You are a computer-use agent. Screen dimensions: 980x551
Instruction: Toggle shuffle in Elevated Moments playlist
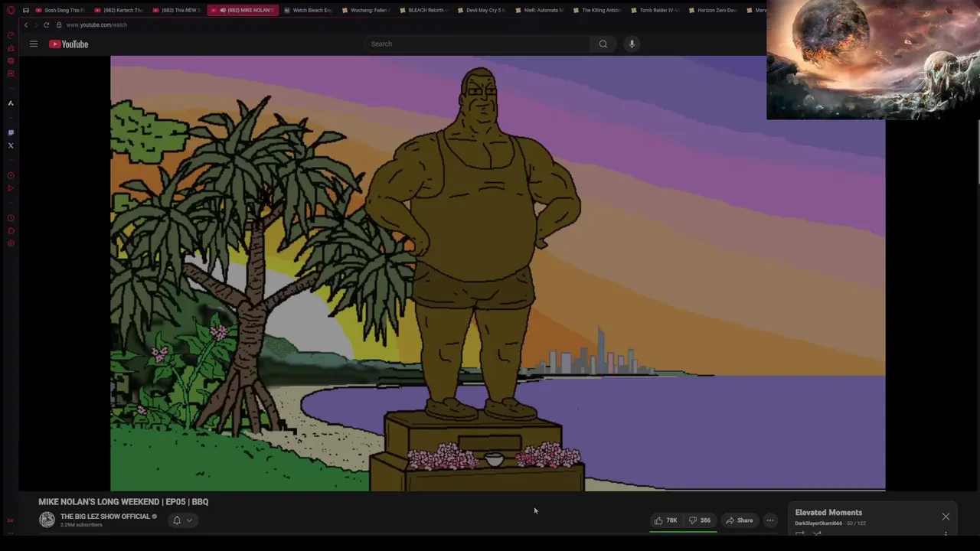tap(817, 533)
